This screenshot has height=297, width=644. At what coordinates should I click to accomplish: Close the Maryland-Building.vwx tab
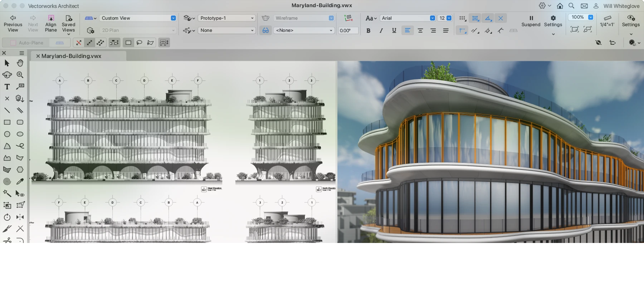pos(38,56)
